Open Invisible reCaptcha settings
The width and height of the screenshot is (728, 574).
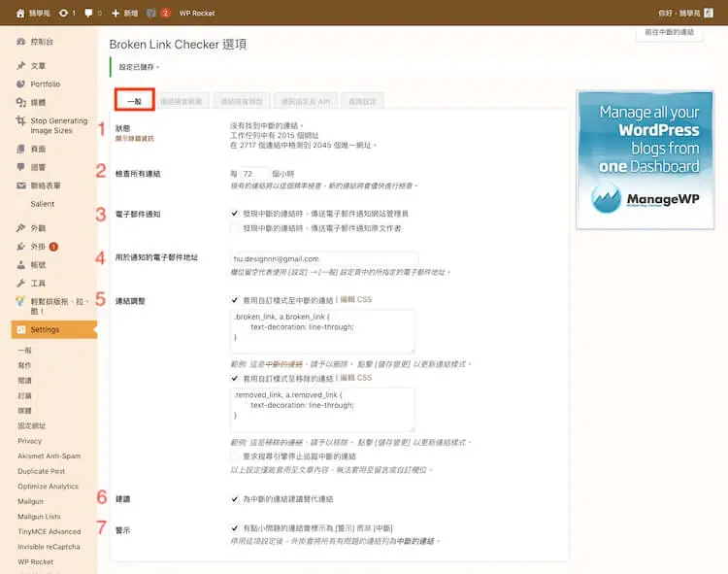point(49,547)
